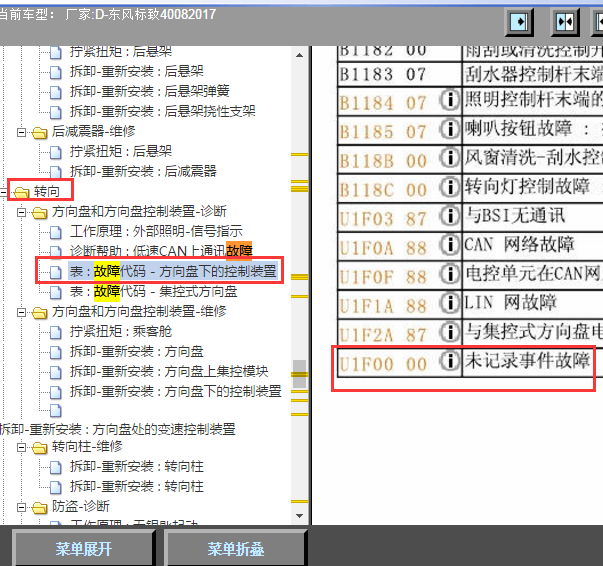This screenshot has height=566, width=603.
Task: Collapse the 方向盘和方向盘控制装置-维修 folder
Action: 22,313
